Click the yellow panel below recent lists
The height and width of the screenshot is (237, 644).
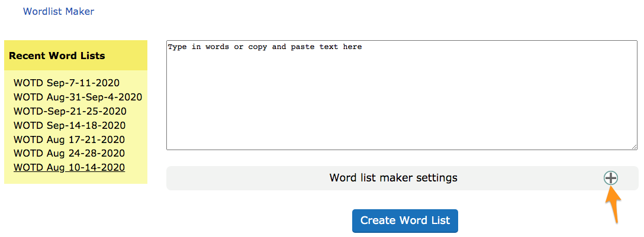click(x=76, y=179)
